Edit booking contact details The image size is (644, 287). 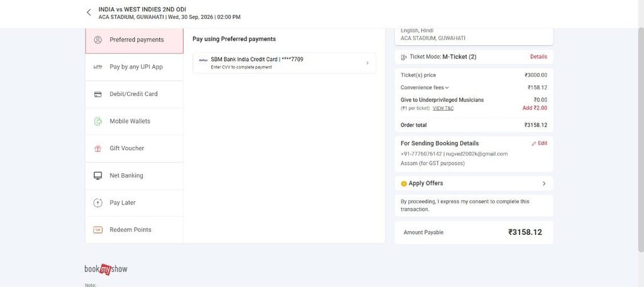539,143
